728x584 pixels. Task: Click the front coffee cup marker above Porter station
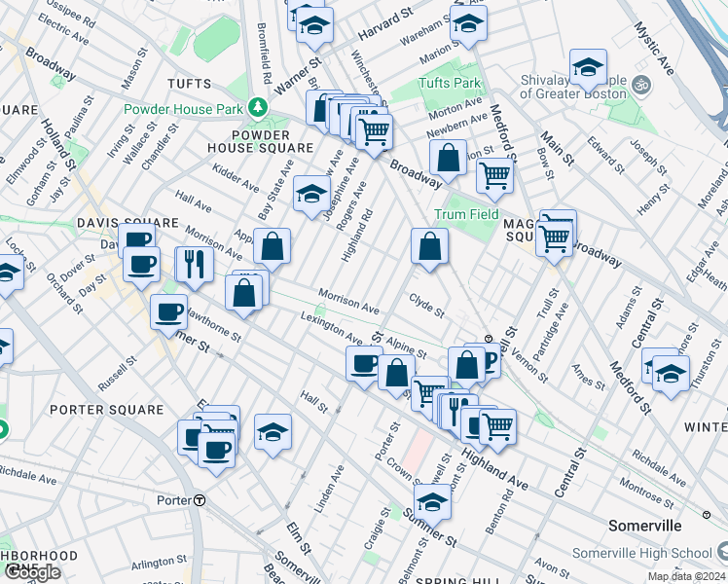pos(216,451)
